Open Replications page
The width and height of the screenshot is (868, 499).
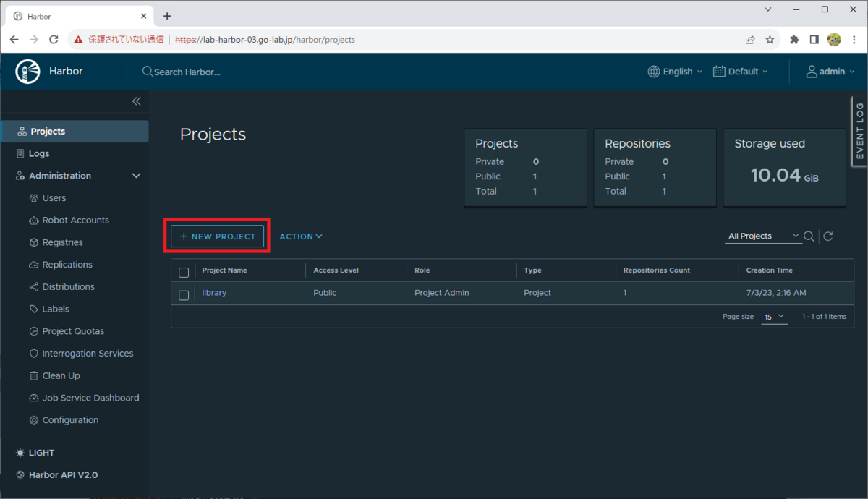(67, 265)
